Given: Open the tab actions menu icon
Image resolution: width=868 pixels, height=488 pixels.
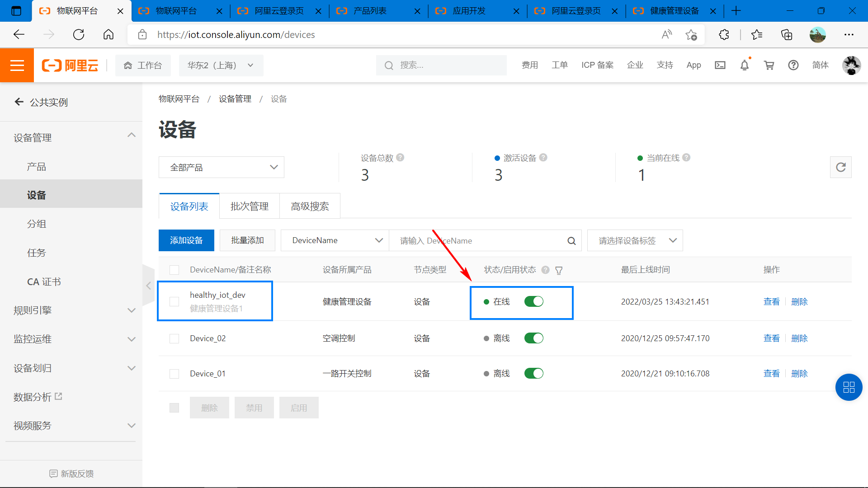Looking at the screenshot, I should click(x=16, y=11).
